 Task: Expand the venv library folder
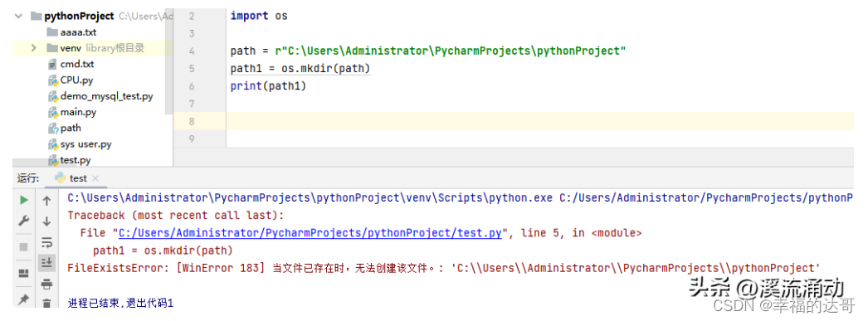tap(34, 48)
